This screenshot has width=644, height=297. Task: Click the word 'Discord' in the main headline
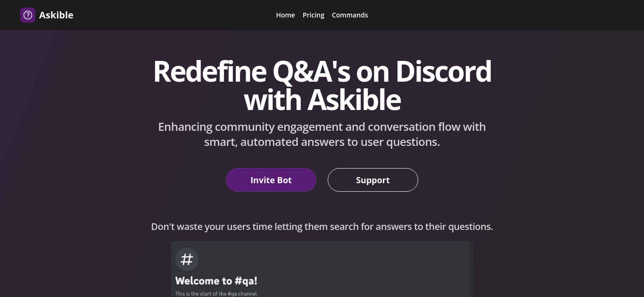point(443,71)
